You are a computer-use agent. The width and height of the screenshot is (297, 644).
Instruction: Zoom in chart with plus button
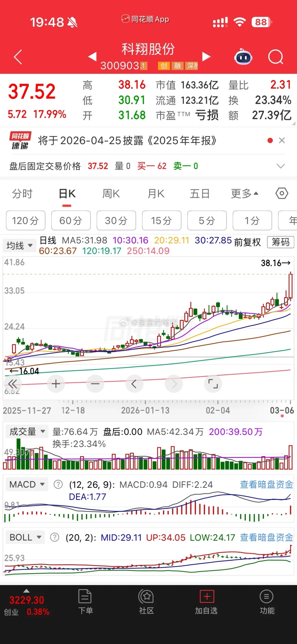[x=56, y=384]
